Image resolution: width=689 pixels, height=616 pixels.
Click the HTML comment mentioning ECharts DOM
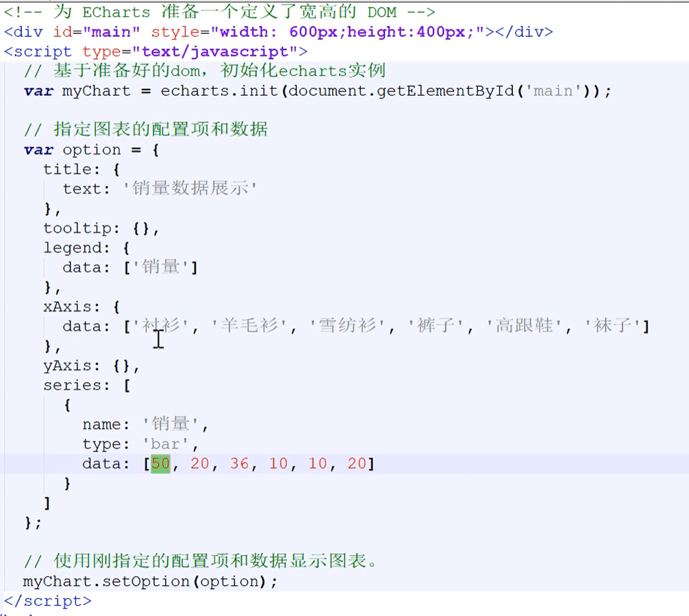point(220,12)
